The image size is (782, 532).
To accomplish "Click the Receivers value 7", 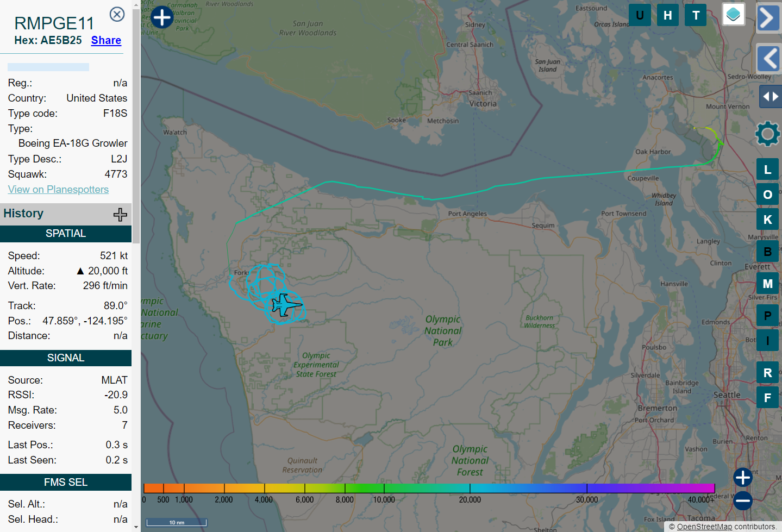I will [124, 425].
